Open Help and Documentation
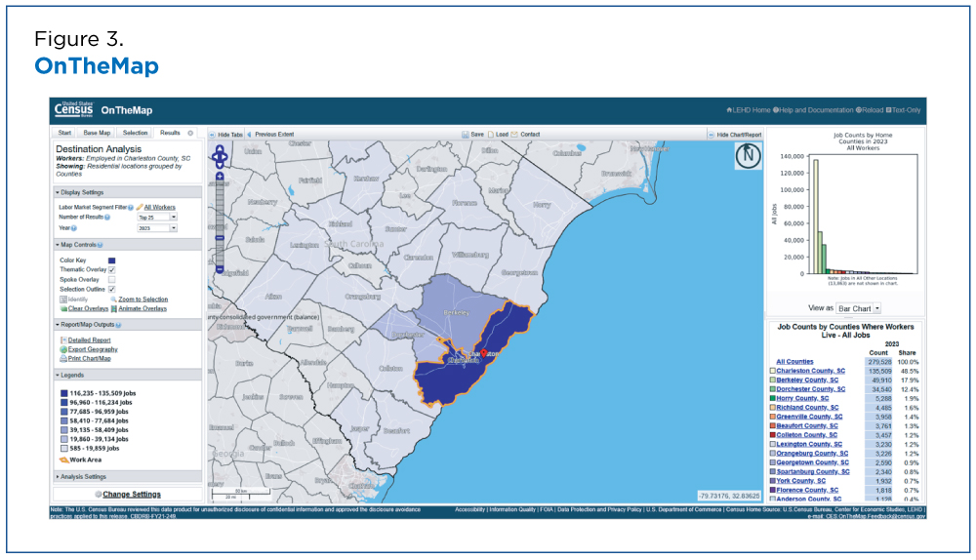This screenshot has height=560, width=976. coord(814,110)
